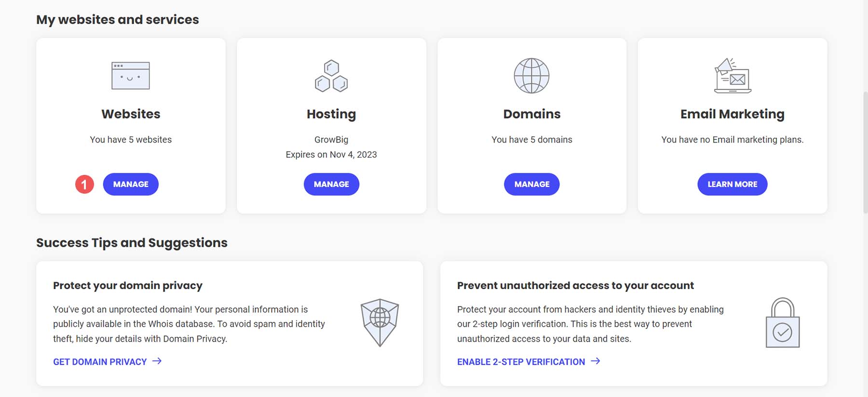This screenshot has width=868, height=397.
Task: Click the Websites browser window icon
Action: 131,76
